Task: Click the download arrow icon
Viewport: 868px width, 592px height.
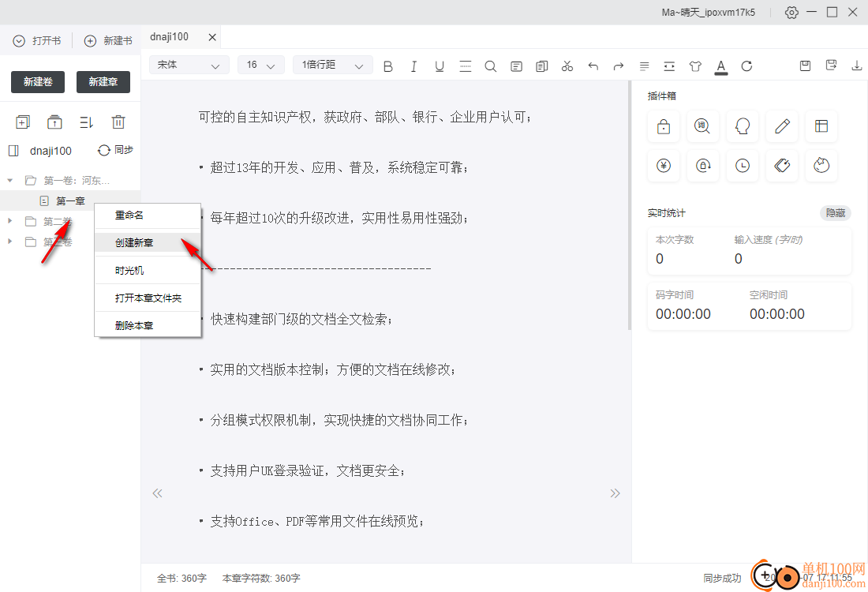Action: 857,66
